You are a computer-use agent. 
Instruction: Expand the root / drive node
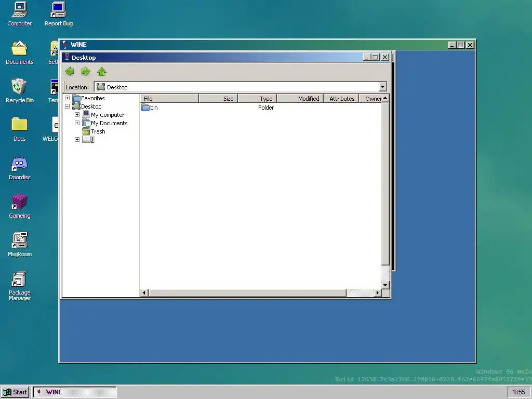77,139
